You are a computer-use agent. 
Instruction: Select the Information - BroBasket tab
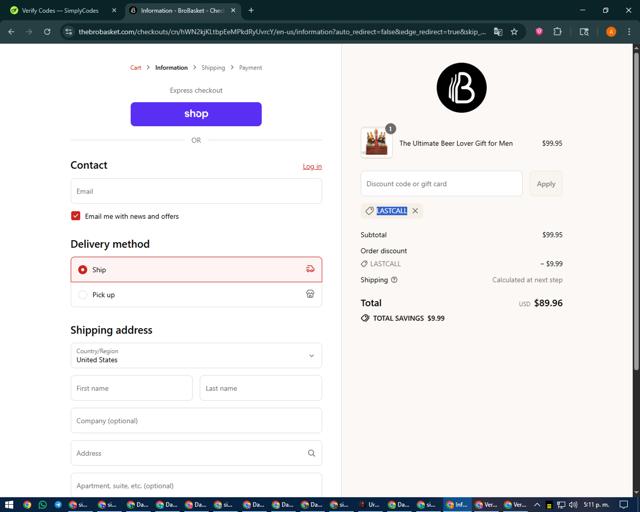point(182,11)
